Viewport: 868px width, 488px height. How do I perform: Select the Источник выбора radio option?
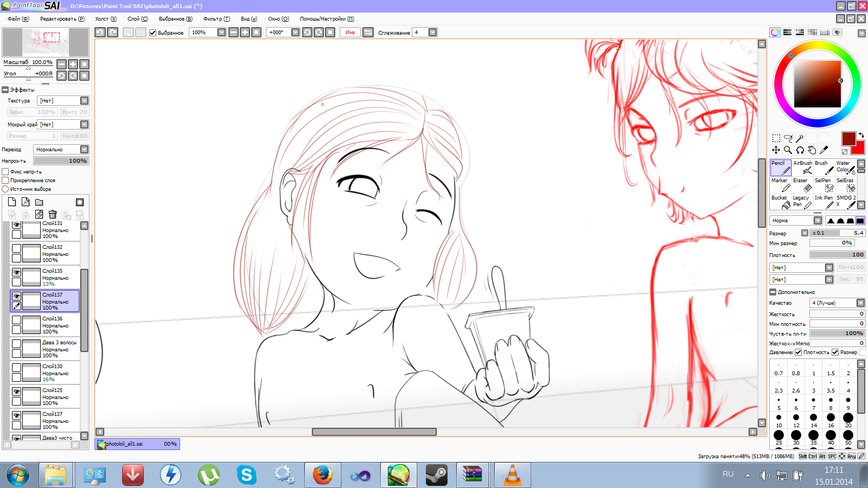[x=5, y=189]
